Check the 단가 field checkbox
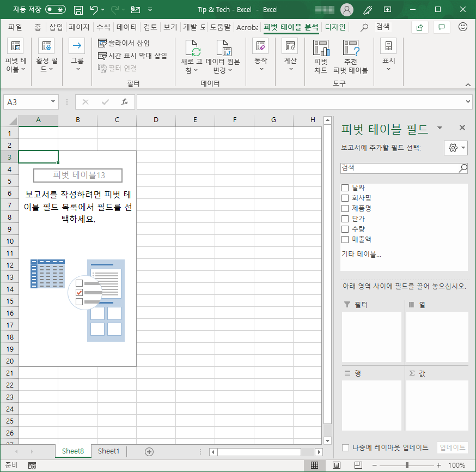 tap(345, 219)
